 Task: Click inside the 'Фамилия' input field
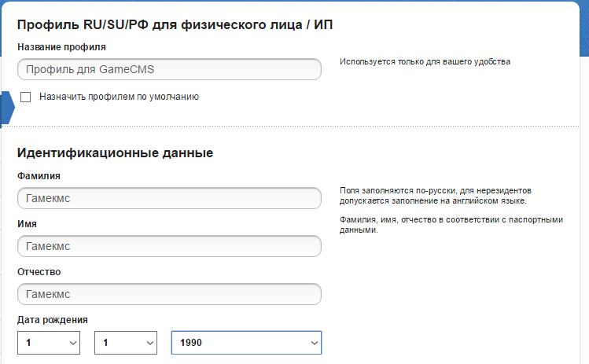pos(169,198)
